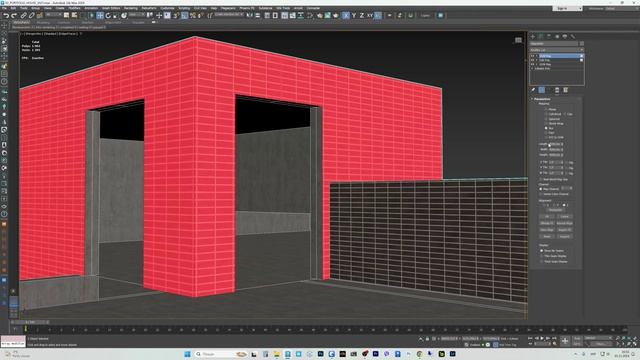
Task: Open the Mirror tool
Action: pyautogui.click(x=249, y=16)
